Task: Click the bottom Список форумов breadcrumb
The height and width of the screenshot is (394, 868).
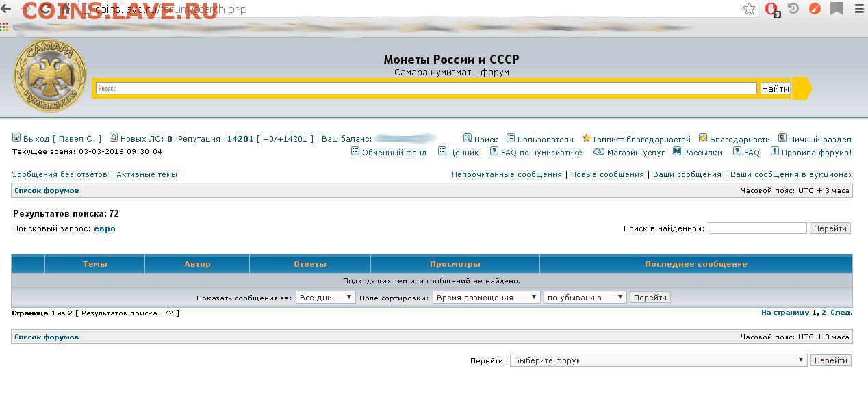Action: [47, 337]
